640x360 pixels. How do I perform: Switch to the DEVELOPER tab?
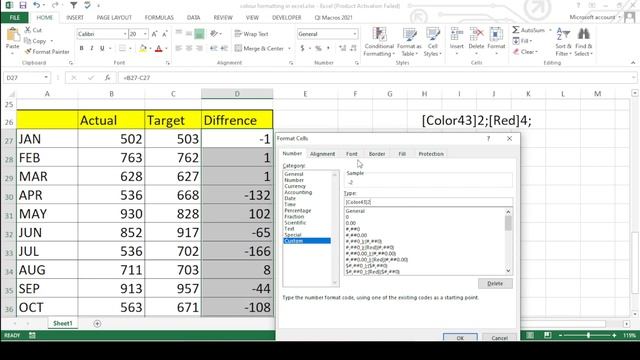[x=287, y=18]
